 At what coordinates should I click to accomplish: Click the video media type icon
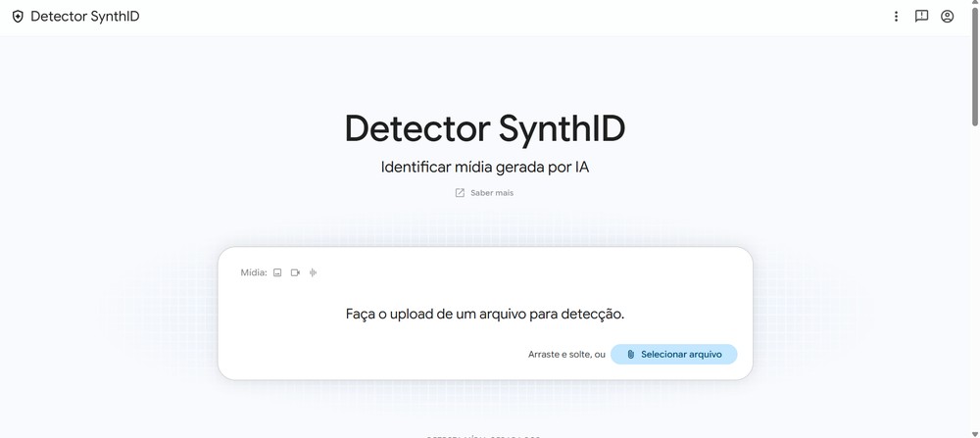pyautogui.click(x=295, y=272)
